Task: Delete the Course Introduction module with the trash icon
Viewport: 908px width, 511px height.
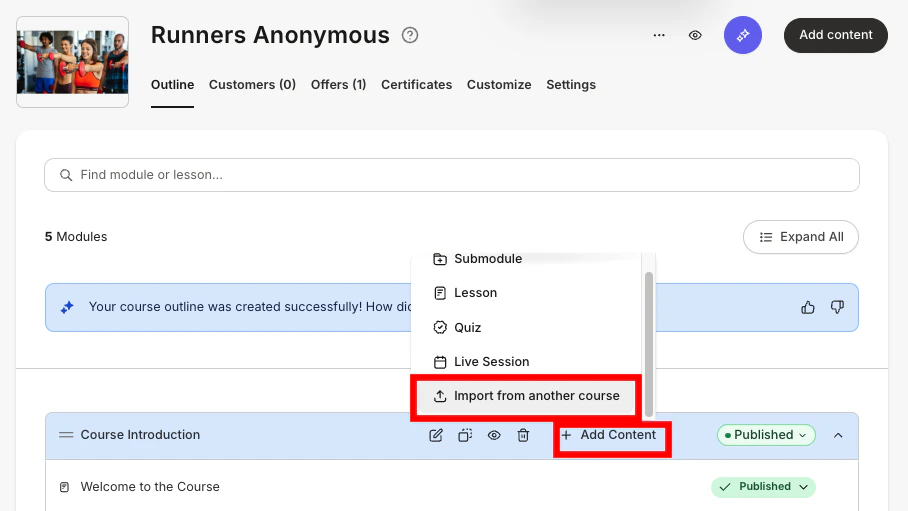Action: click(x=523, y=435)
